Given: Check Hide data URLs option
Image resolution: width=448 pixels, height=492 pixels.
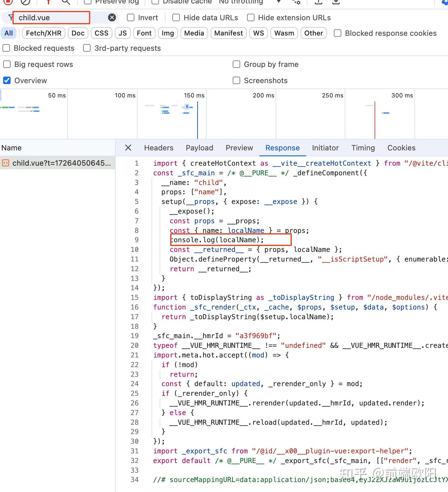Looking at the screenshot, I should [176, 18].
